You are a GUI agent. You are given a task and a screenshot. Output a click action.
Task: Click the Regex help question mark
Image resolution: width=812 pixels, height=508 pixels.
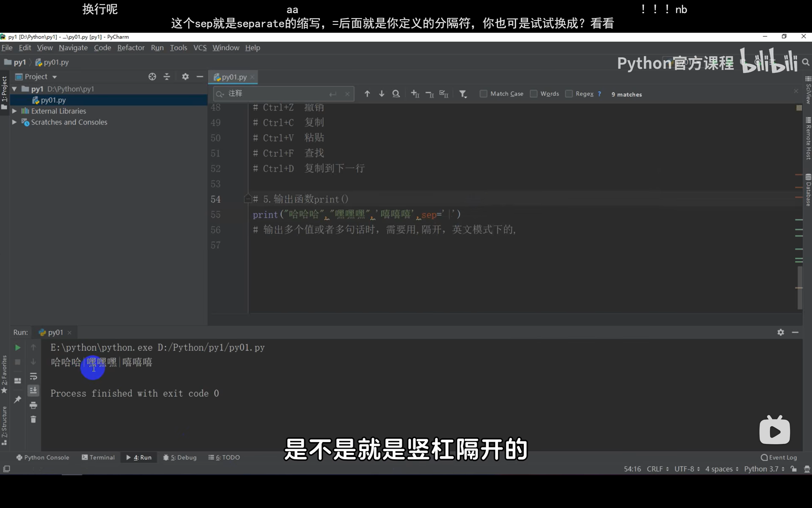click(599, 94)
